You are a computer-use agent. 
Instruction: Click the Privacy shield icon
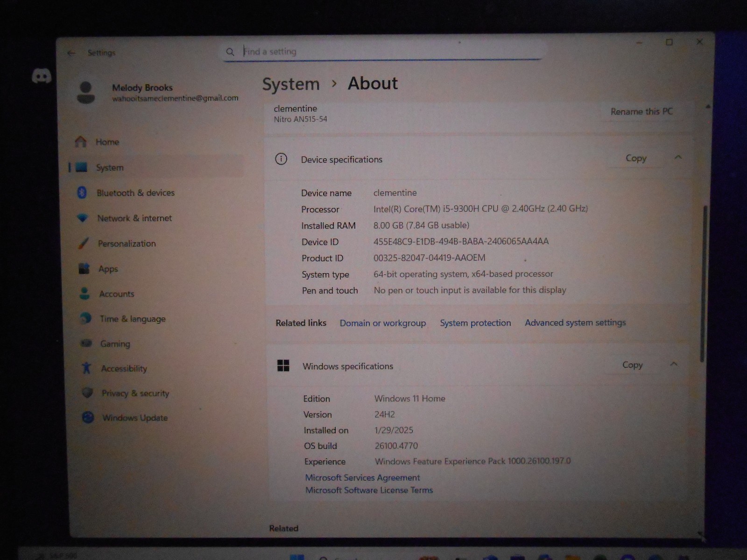87,393
